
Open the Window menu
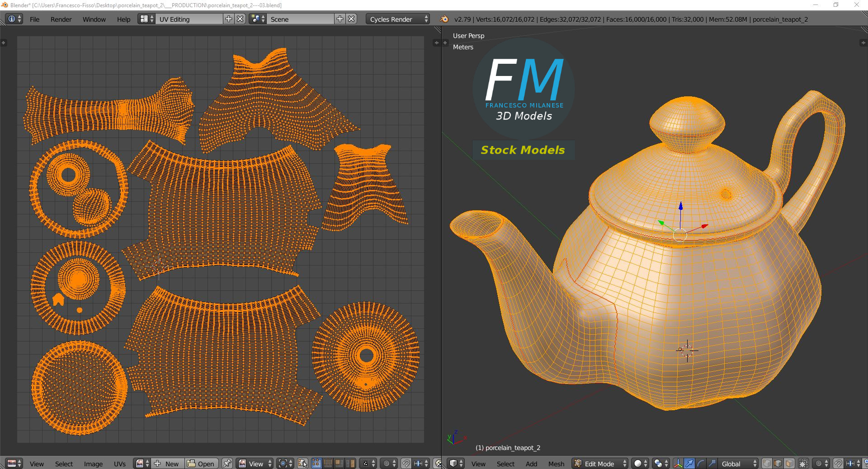tap(94, 19)
